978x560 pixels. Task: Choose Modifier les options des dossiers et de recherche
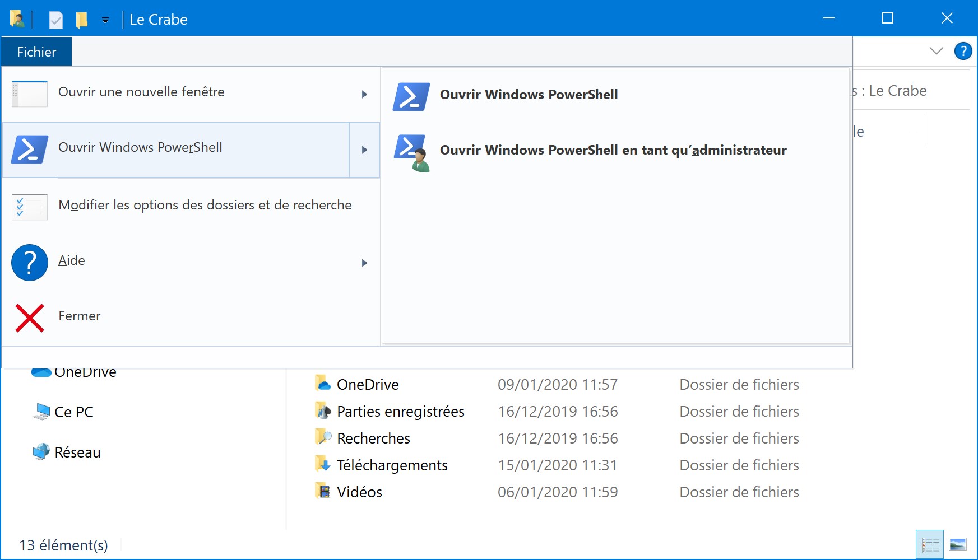point(191,207)
